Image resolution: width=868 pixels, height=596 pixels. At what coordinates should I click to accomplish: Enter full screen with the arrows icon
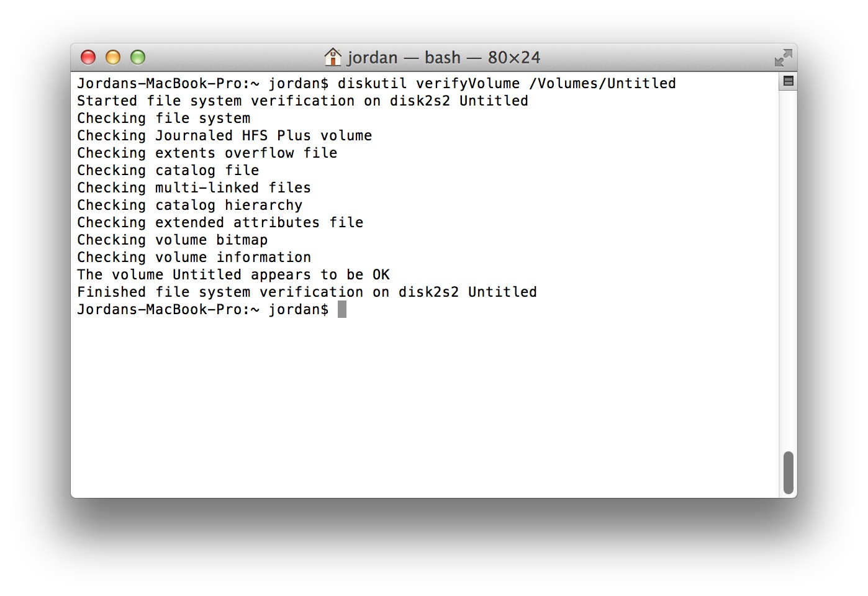783,58
